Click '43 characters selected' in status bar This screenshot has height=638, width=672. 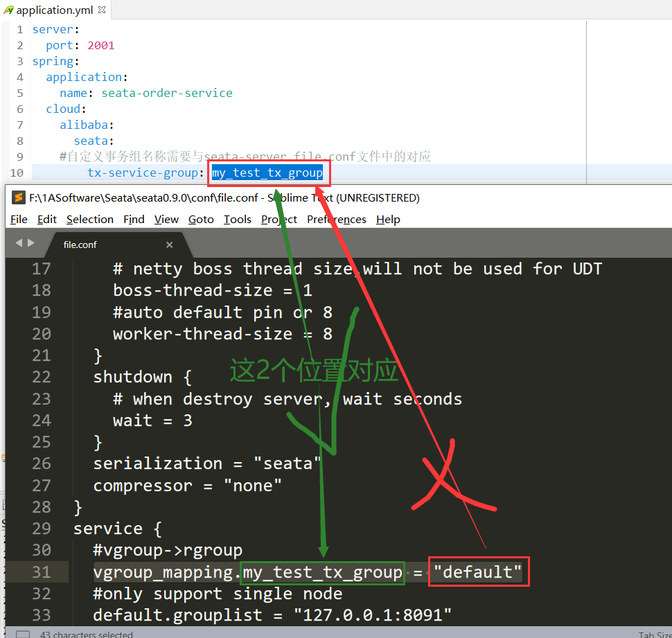tap(86, 634)
